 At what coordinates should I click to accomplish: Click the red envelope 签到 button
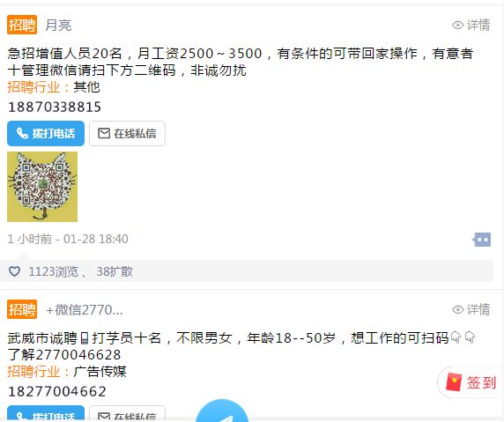coord(471,382)
